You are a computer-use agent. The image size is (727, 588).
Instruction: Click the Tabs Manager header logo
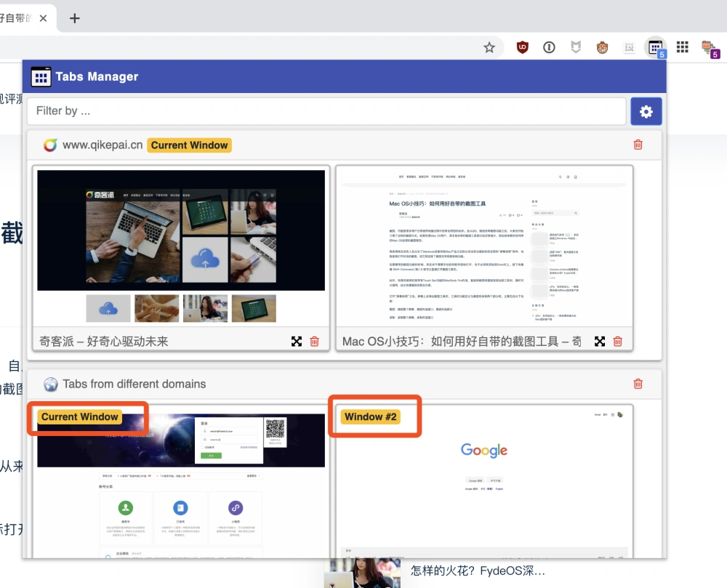pos(41,76)
